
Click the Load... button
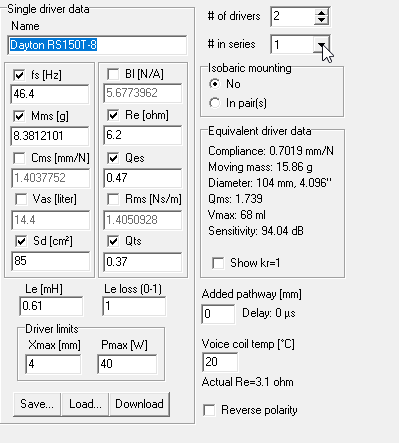85,404
